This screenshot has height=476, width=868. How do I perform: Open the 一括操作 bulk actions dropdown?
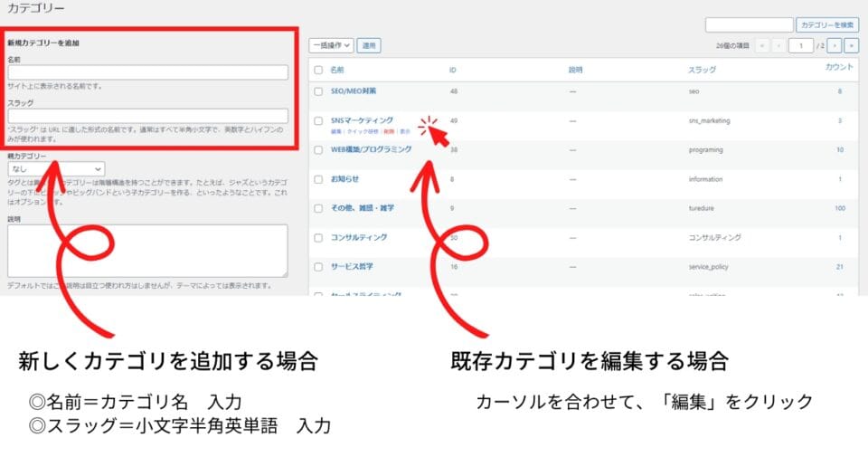(331, 45)
